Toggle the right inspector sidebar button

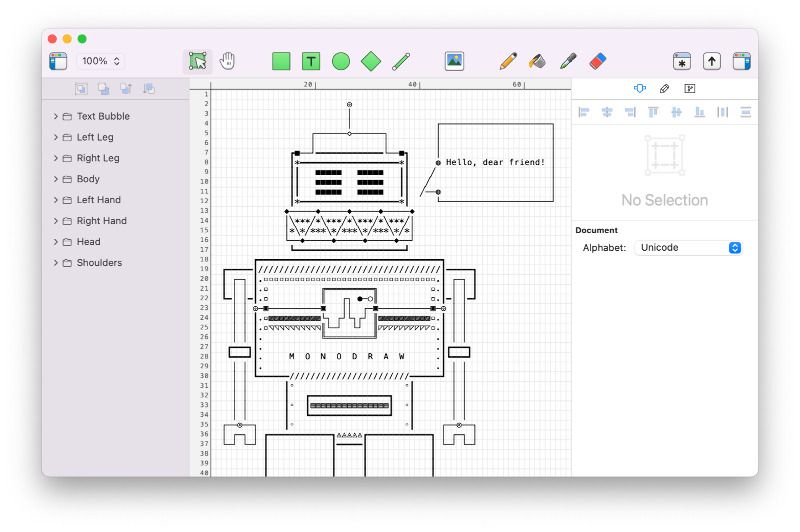click(x=741, y=61)
